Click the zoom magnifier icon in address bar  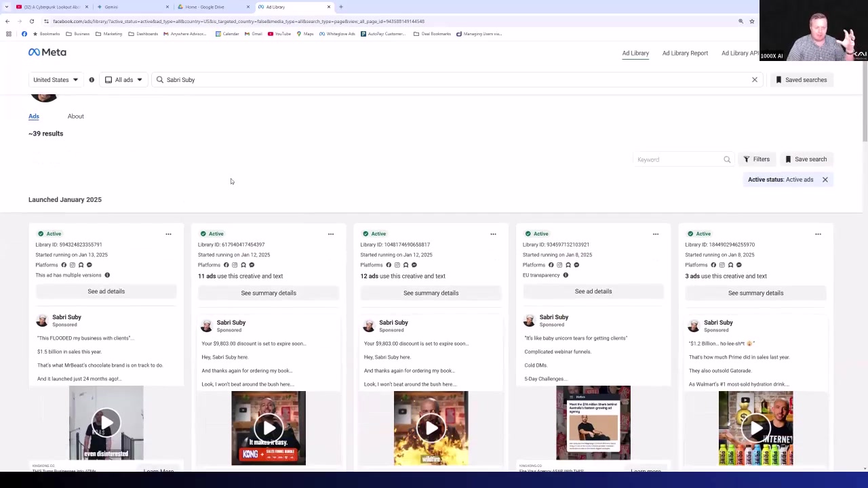tap(741, 21)
